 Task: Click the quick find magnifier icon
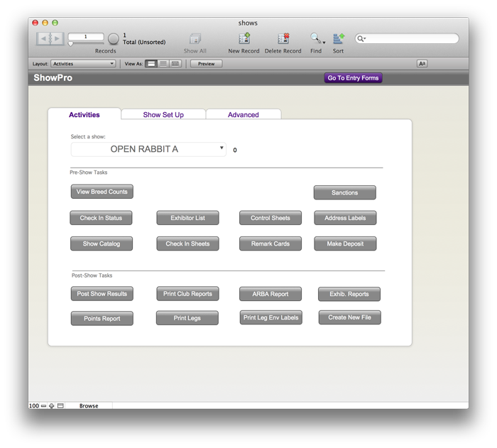coord(361,38)
